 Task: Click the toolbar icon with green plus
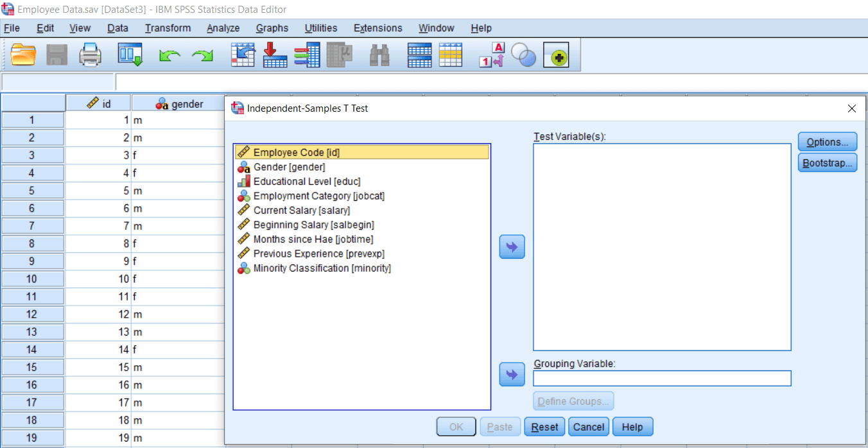(x=556, y=56)
